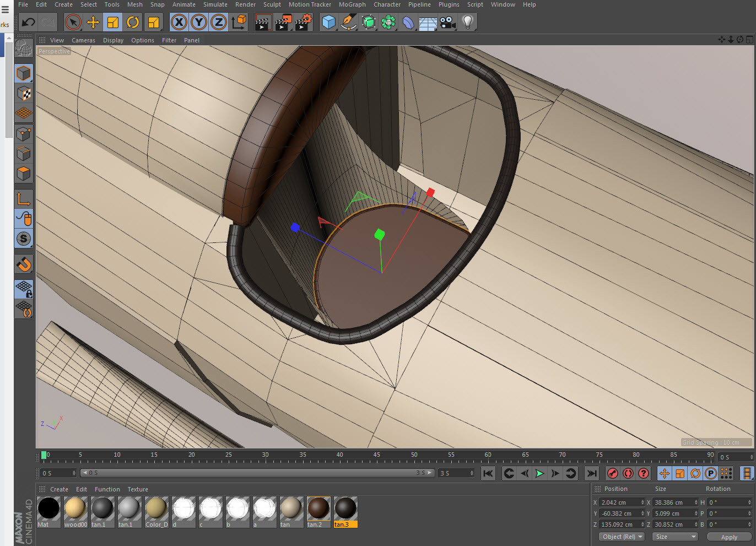Open material manager Create menu

point(59,489)
